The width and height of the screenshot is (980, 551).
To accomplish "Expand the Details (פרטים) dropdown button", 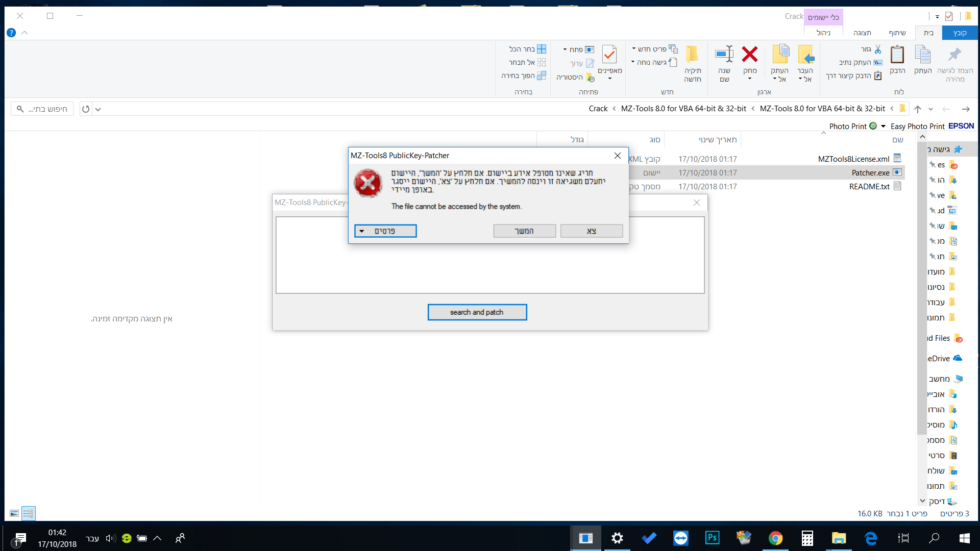I will click(385, 231).
